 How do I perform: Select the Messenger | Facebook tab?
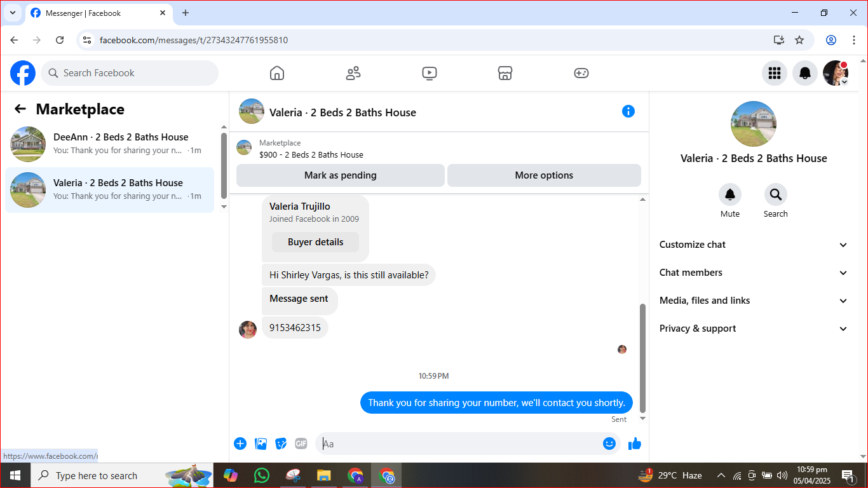pyautogui.click(x=98, y=13)
